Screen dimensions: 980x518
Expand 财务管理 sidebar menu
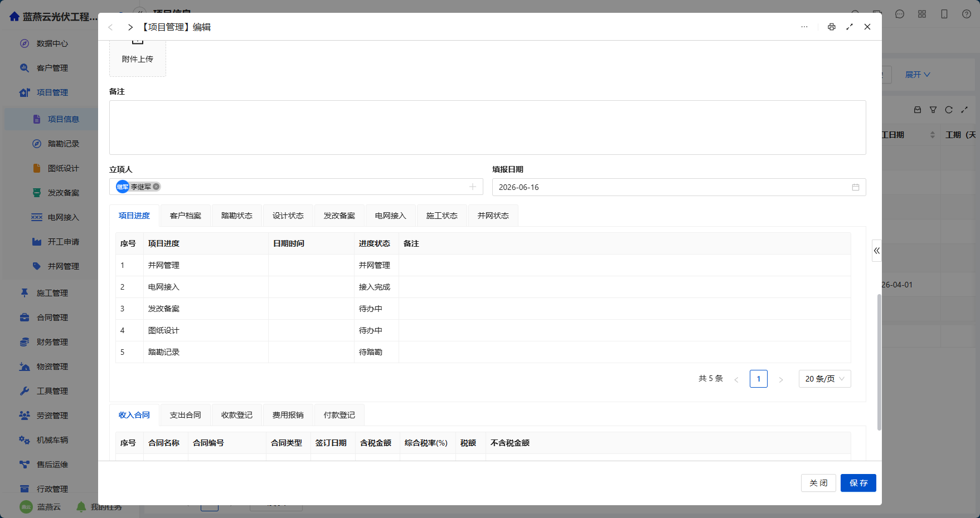click(x=52, y=342)
